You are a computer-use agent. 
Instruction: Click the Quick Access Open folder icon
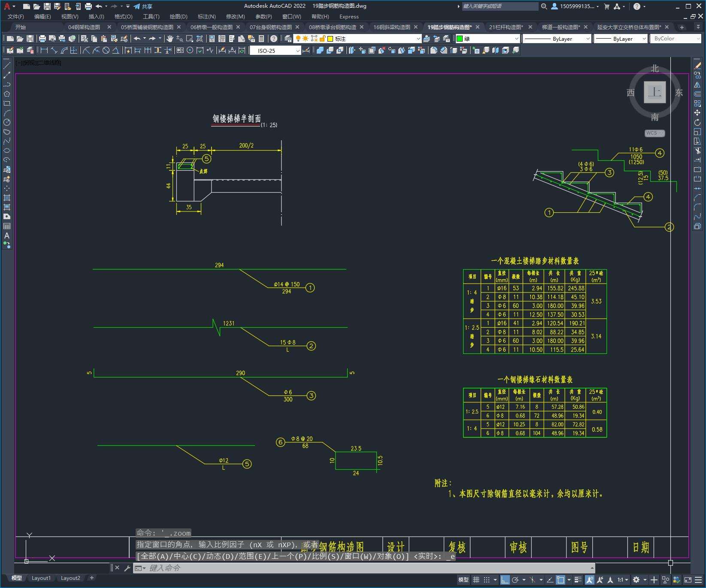[37, 6]
